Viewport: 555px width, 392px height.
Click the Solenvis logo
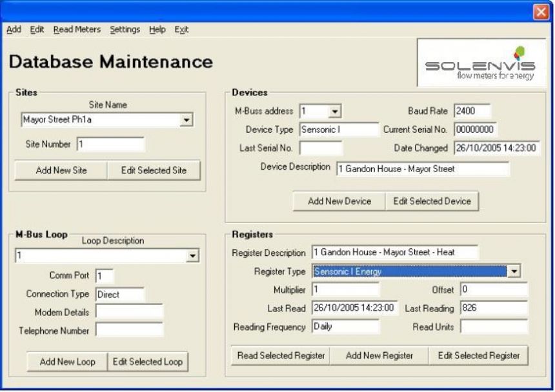click(481, 63)
